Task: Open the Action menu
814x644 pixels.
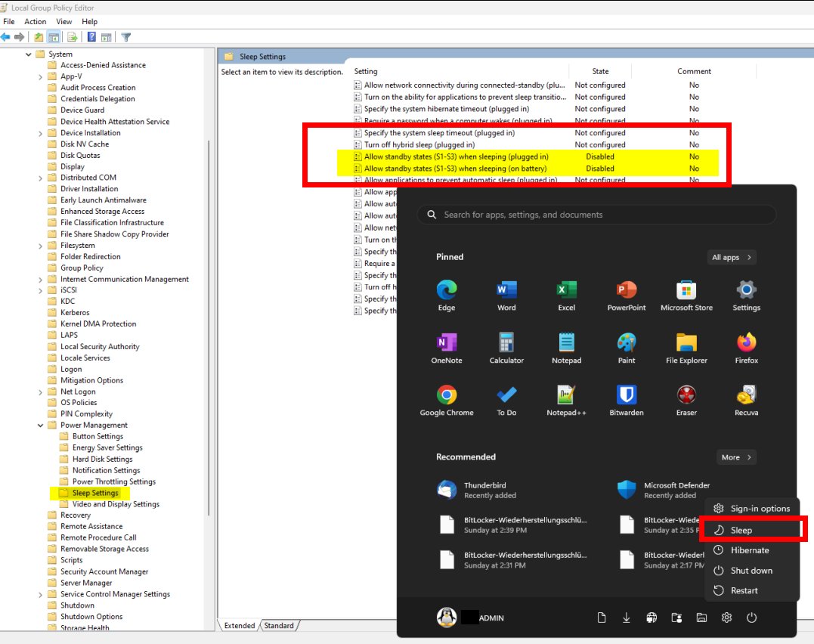Action: (36, 21)
